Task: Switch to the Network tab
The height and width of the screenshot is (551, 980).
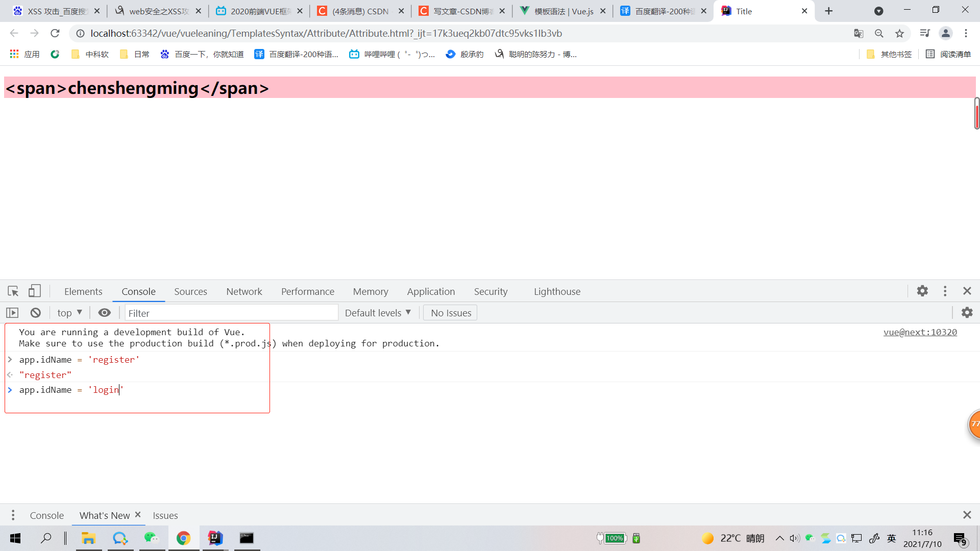Action: coord(244,291)
